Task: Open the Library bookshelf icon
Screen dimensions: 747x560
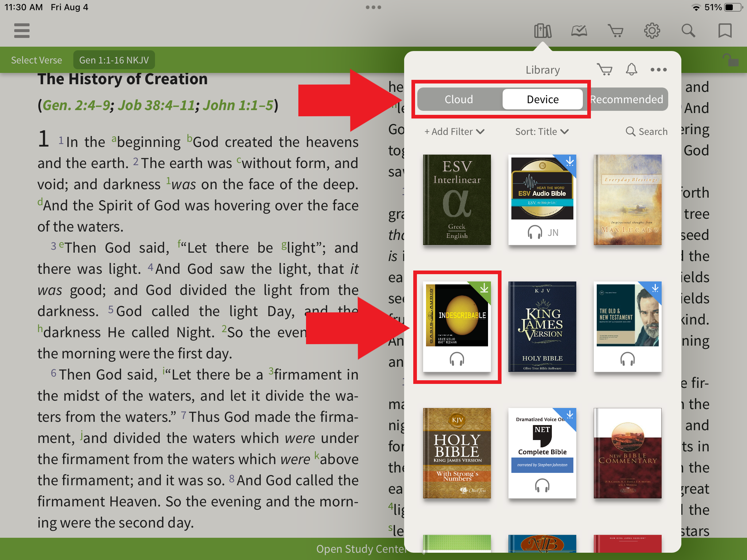Action: [x=543, y=31]
